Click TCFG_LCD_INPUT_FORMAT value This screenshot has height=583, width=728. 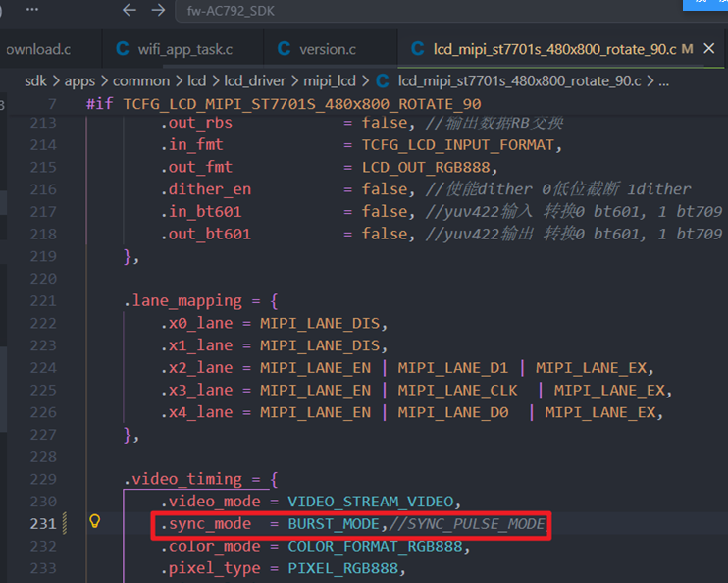pyautogui.click(x=458, y=145)
